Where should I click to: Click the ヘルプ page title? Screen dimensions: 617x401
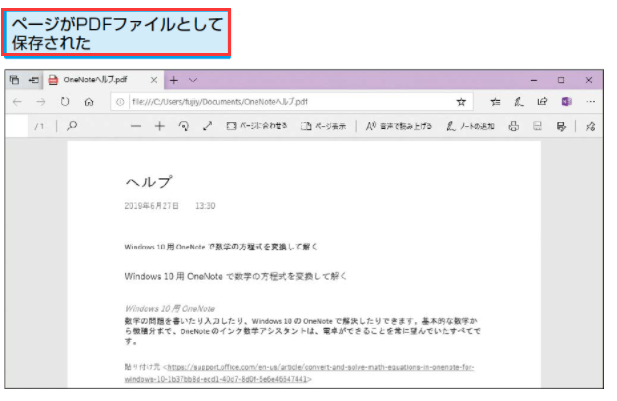point(149,182)
